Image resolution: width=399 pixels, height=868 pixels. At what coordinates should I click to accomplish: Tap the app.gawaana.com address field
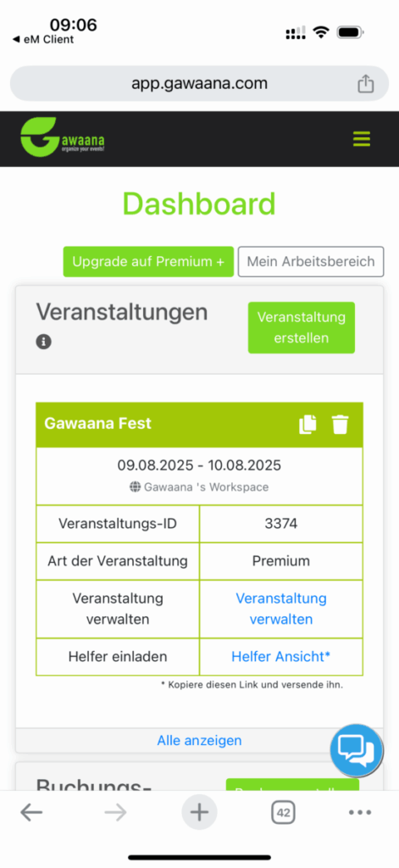pyautogui.click(x=199, y=84)
